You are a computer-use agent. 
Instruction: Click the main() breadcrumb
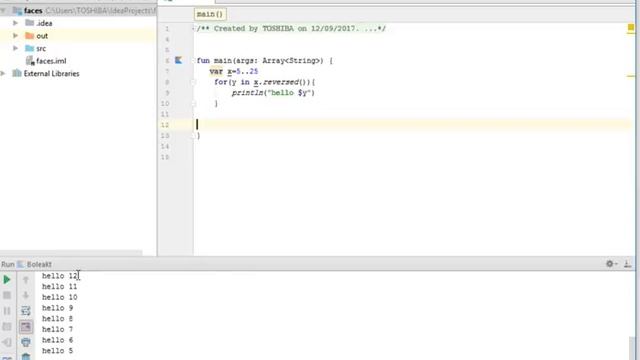(210, 14)
